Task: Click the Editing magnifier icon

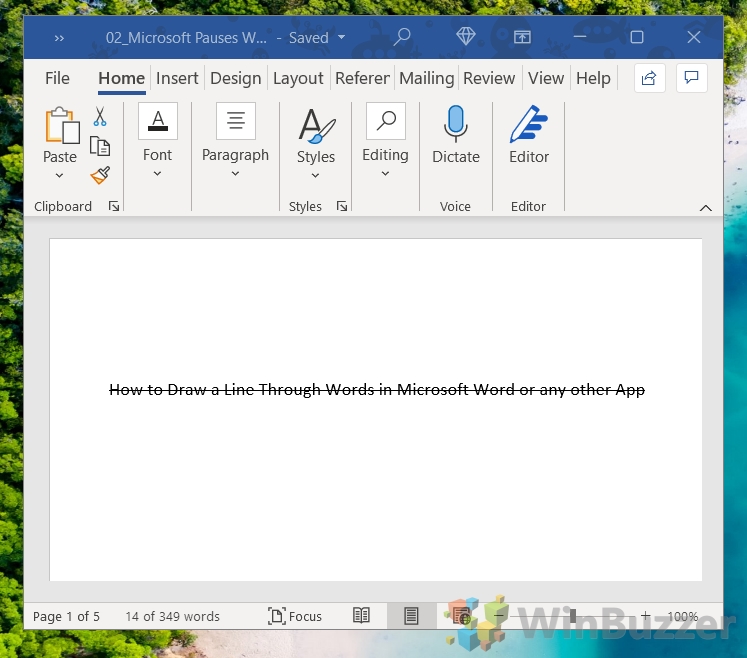Action: 386,121
